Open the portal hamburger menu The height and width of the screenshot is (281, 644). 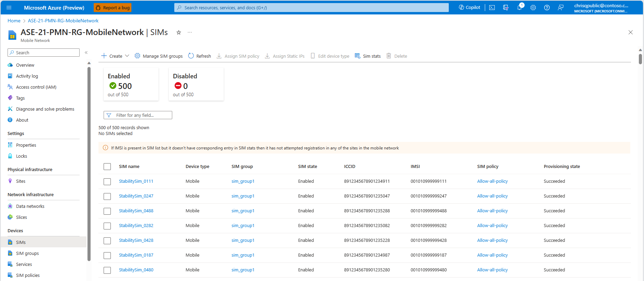click(x=9, y=8)
